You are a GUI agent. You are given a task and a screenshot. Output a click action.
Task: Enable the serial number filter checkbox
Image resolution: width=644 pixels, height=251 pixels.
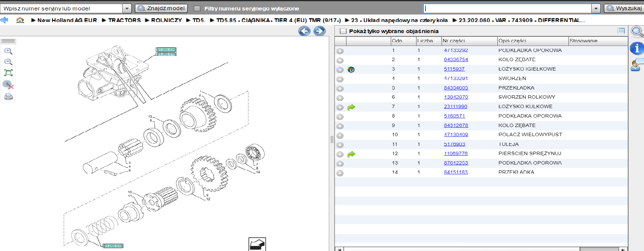[197, 8]
